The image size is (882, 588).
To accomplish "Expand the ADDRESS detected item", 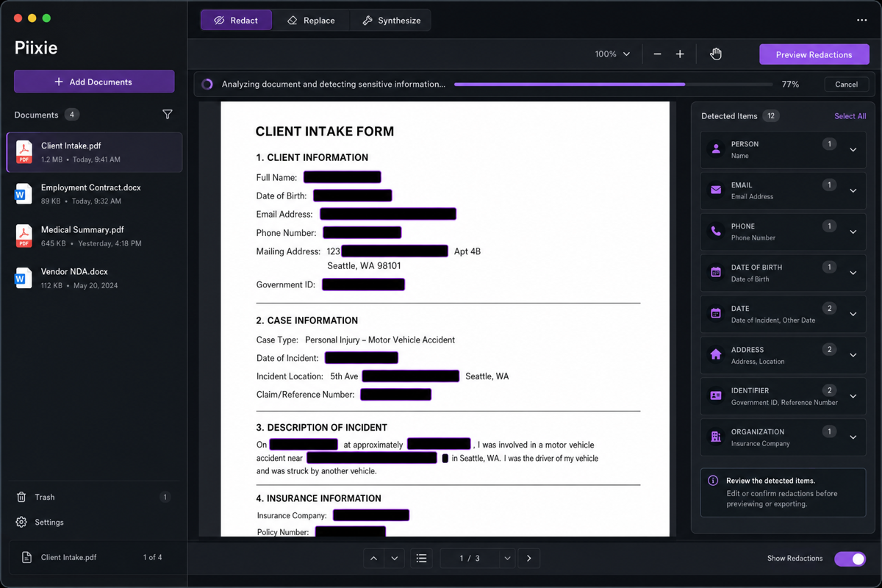I will tap(853, 356).
